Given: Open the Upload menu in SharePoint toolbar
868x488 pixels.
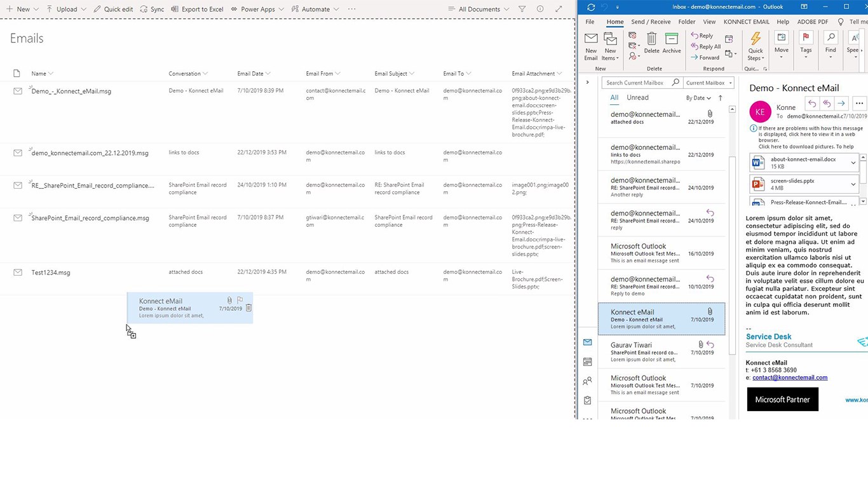Looking at the screenshot, I should pyautogui.click(x=66, y=9).
